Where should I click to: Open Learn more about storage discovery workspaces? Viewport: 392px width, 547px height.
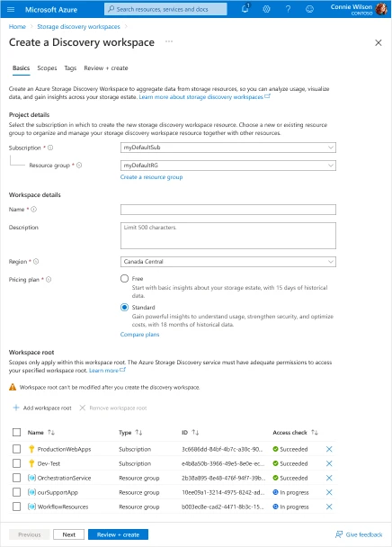click(204, 97)
